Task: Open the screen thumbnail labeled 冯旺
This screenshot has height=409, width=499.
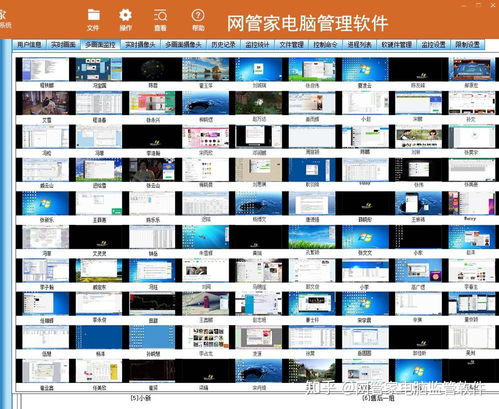Action: 152,270
